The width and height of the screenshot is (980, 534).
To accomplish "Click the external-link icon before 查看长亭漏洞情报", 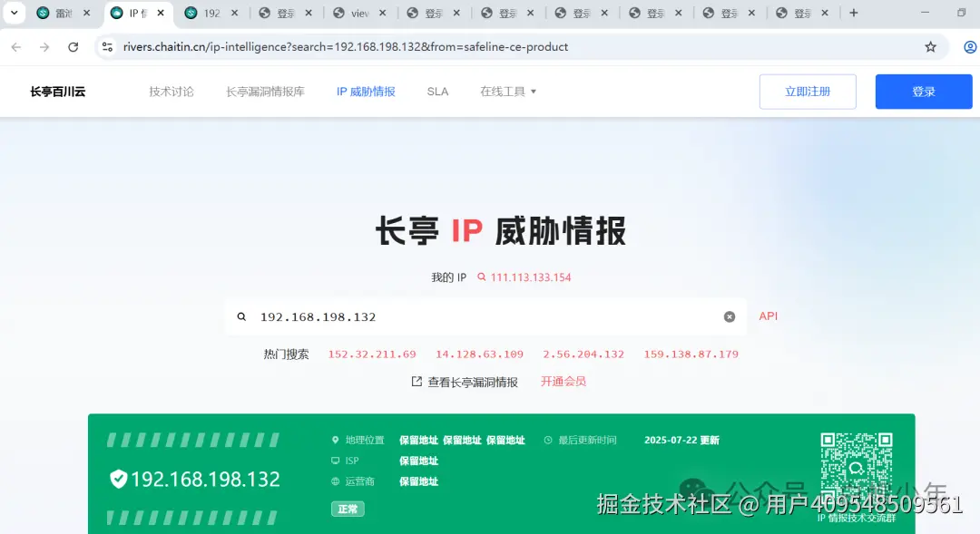I will coord(415,382).
